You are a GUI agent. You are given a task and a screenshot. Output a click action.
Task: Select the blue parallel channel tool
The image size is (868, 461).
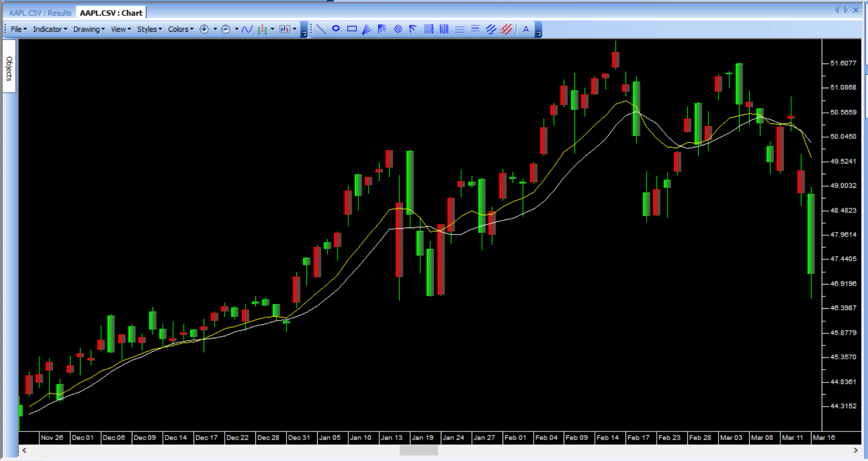coord(491,29)
